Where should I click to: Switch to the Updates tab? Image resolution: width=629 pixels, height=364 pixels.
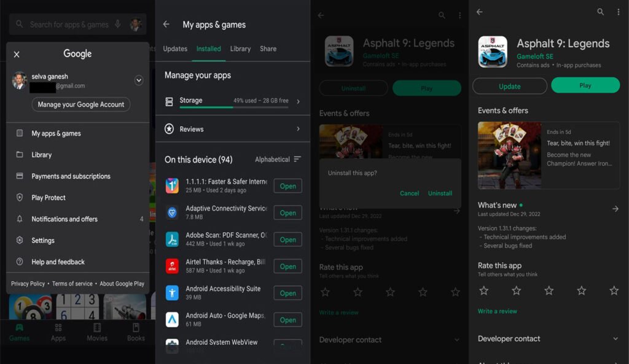175,49
